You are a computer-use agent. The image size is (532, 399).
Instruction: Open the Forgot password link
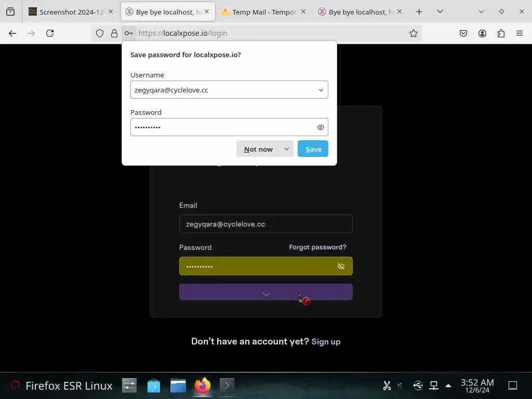click(x=317, y=247)
